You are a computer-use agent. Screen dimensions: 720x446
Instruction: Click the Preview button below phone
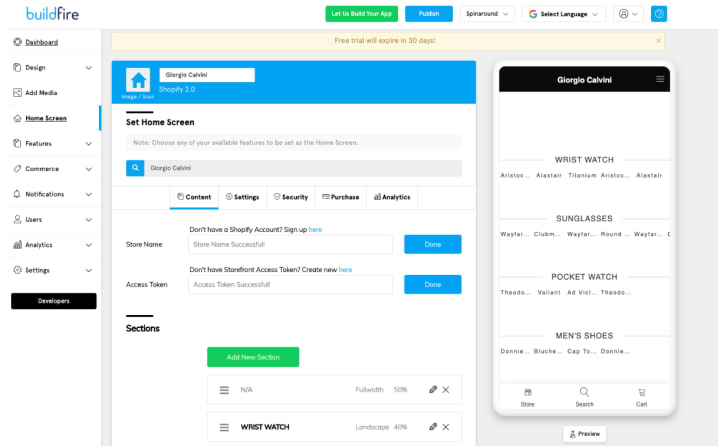(585, 434)
